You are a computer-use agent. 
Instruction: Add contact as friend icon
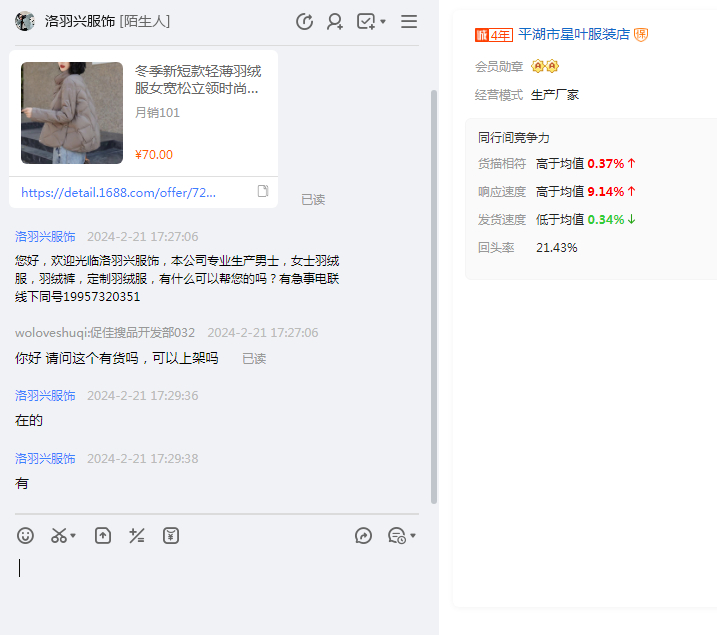335,21
